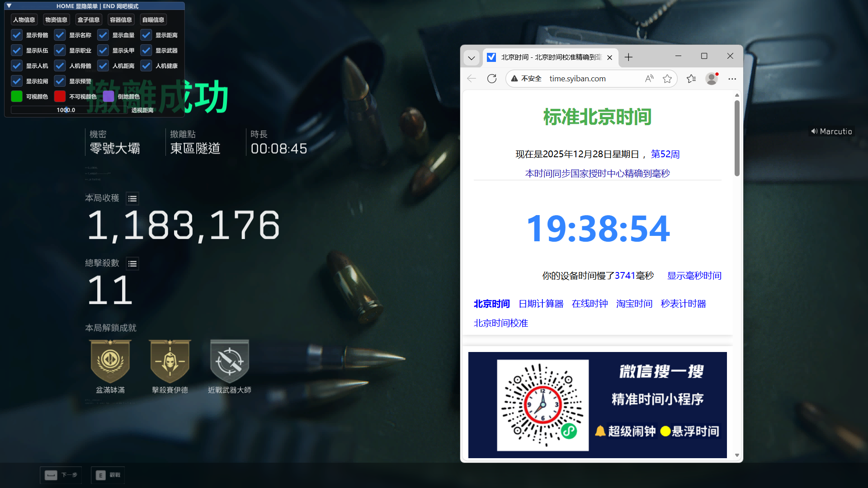Image resolution: width=868 pixels, height=488 pixels.
Task: Select the 盆滿缽滿 achievement badge
Action: pyautogui.click(x=110, y=361)
